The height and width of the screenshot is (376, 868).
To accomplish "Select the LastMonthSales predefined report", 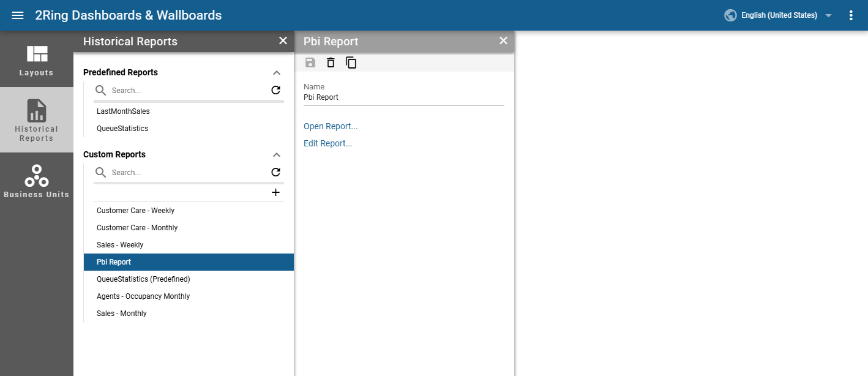I will pos(123,111).
